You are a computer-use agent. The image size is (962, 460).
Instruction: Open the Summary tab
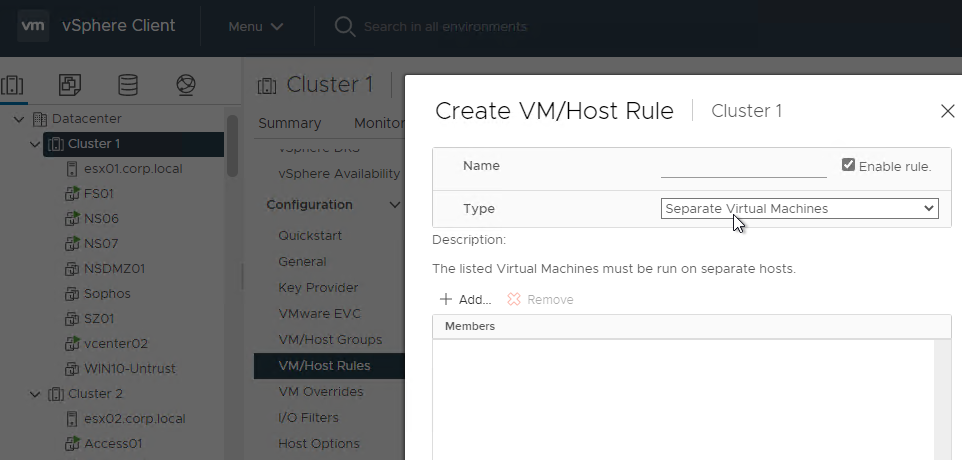click(290, 123)
